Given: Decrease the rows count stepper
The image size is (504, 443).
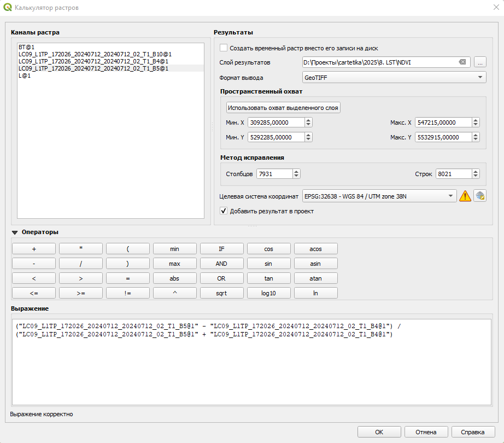Looking at the screenshot, I should click(x=476, y=176).
